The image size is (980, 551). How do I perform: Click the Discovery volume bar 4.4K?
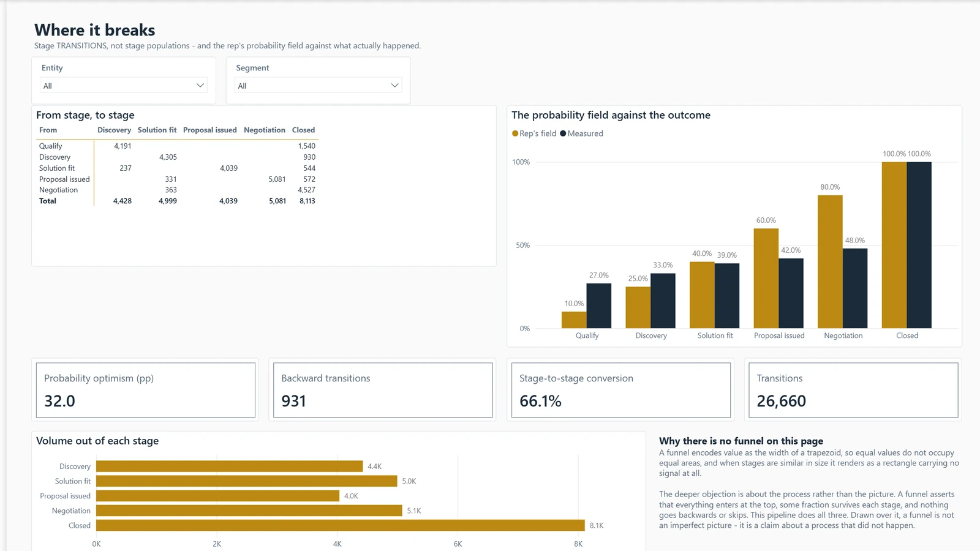(230, 467)
